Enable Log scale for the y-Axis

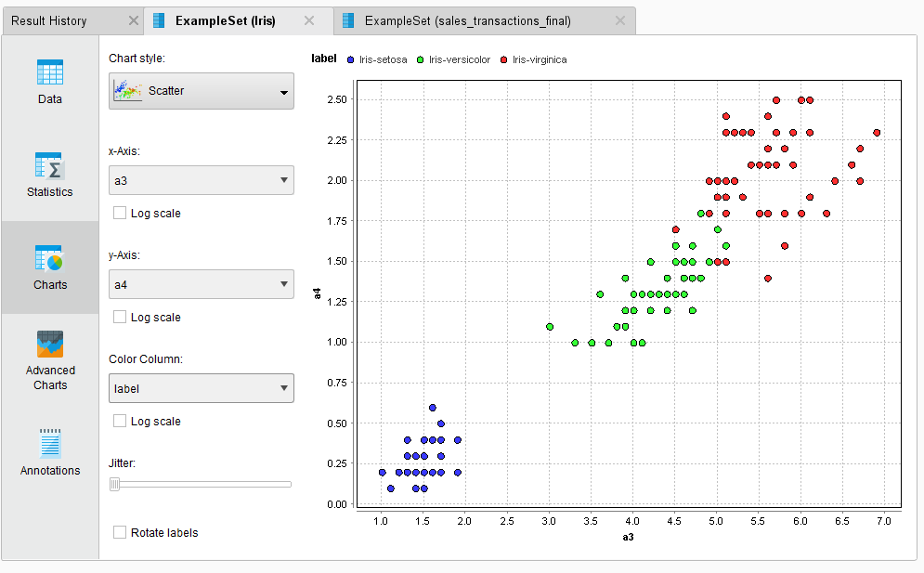pos(118,317)
